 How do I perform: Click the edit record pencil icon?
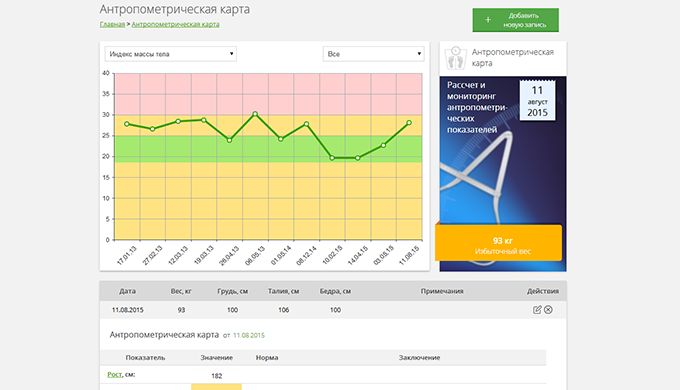(x=537, y=309)
